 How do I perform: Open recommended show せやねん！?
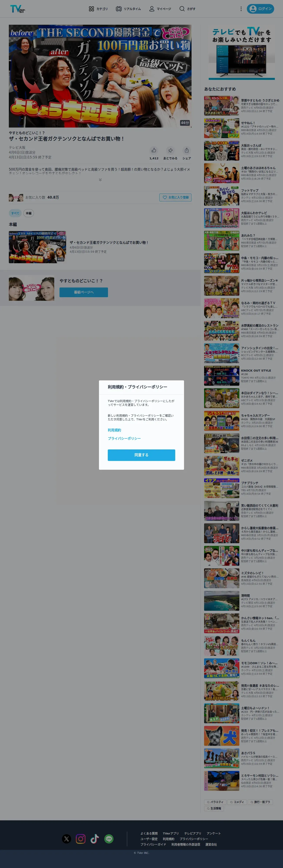pos(242,128)
